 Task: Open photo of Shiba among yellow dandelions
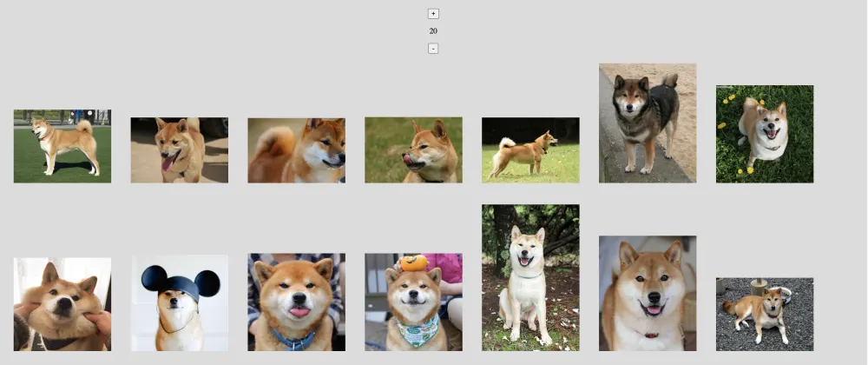pyautogui.click(x=765, y=134)
